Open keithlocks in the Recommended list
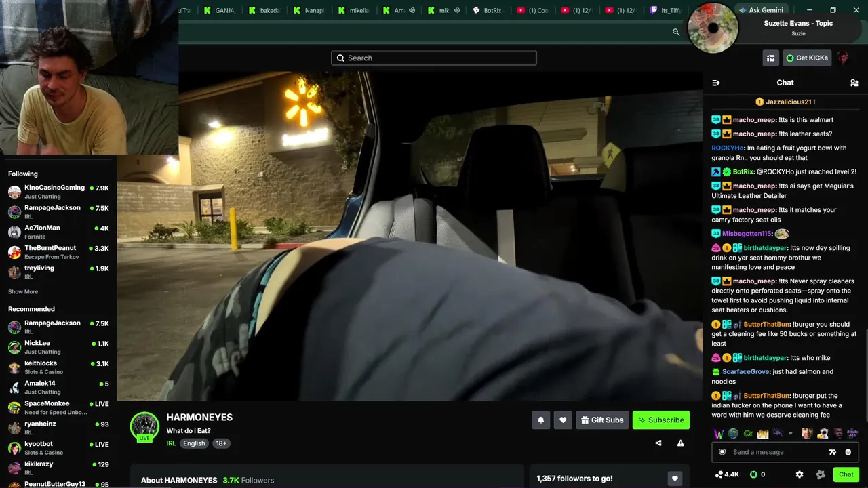This screenshot has width=868, height=488. pyautogui.click(x=58, y=367)
